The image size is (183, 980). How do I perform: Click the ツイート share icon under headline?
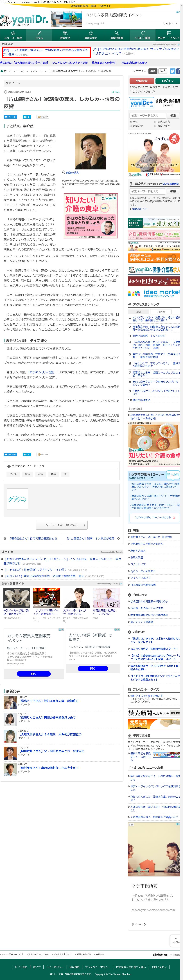pyautogui.click(x=10, y=117)
